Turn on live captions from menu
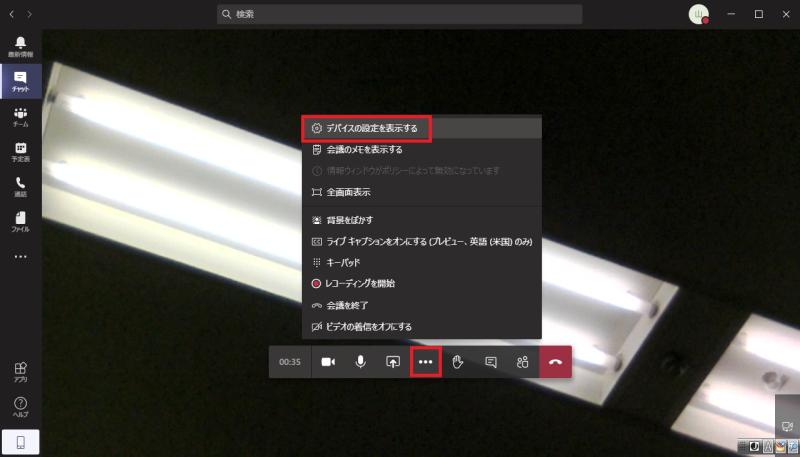The image size is (800, 457). pyautogui.click(x=421, y=241)
